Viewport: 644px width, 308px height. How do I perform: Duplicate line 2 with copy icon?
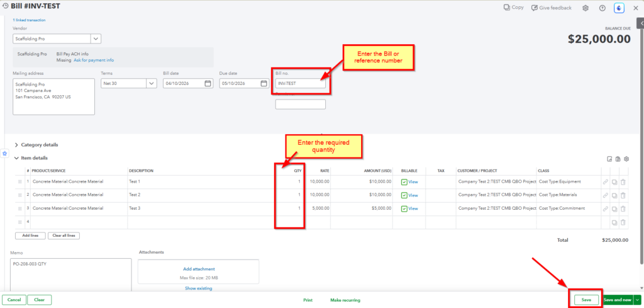coord(614,195)
